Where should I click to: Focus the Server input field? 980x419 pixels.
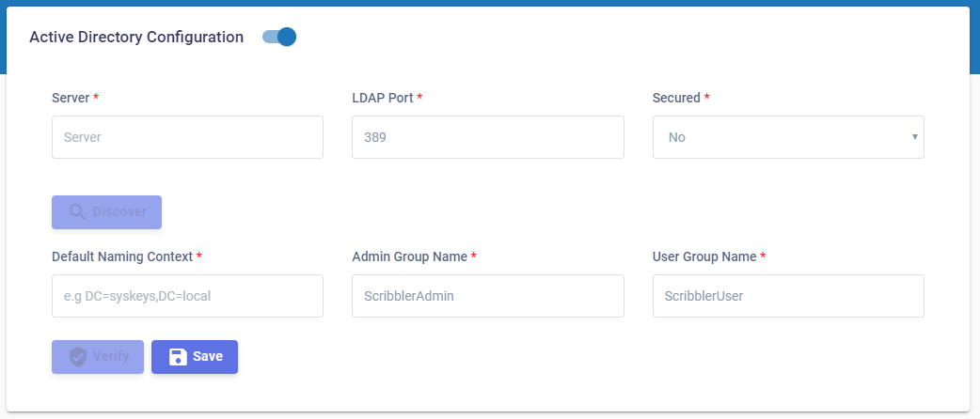(x=187, y=137)
